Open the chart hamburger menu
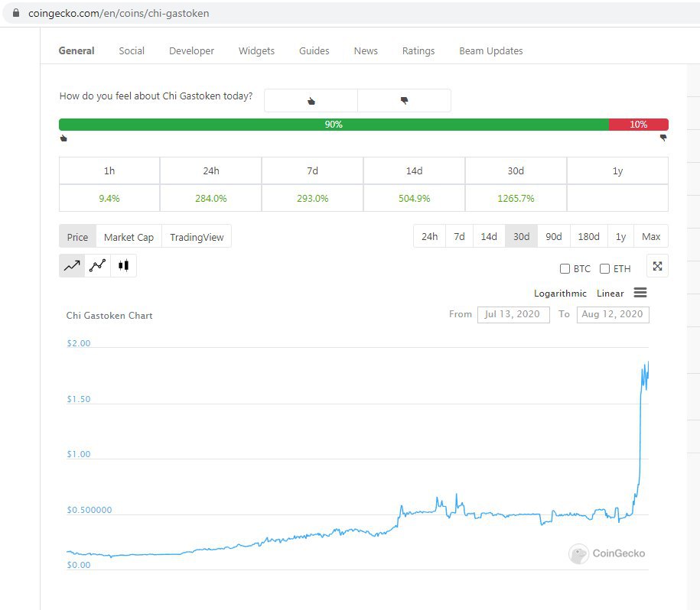700x610 pixels. point(640,293)
